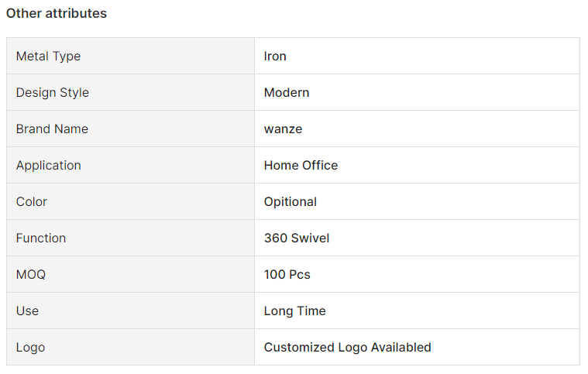This screenshot has height=374, width=588.
Task: Select the 'Color' attribute label
Action: [32, 201]
